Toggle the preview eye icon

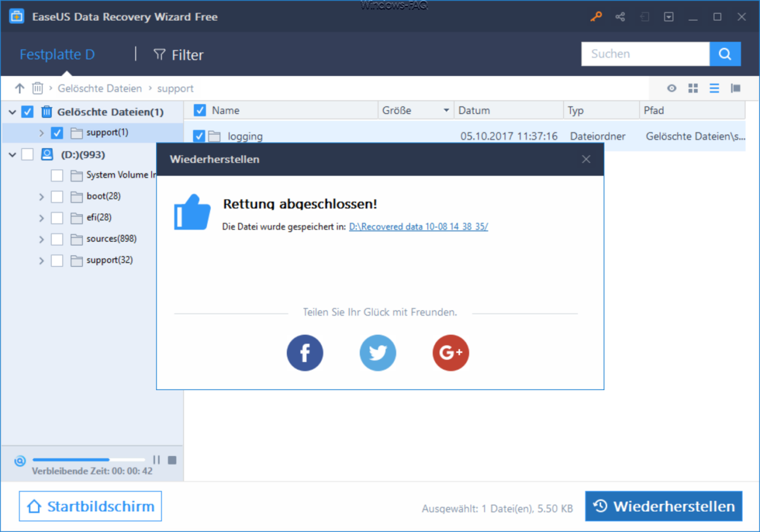tap(672, 88)
